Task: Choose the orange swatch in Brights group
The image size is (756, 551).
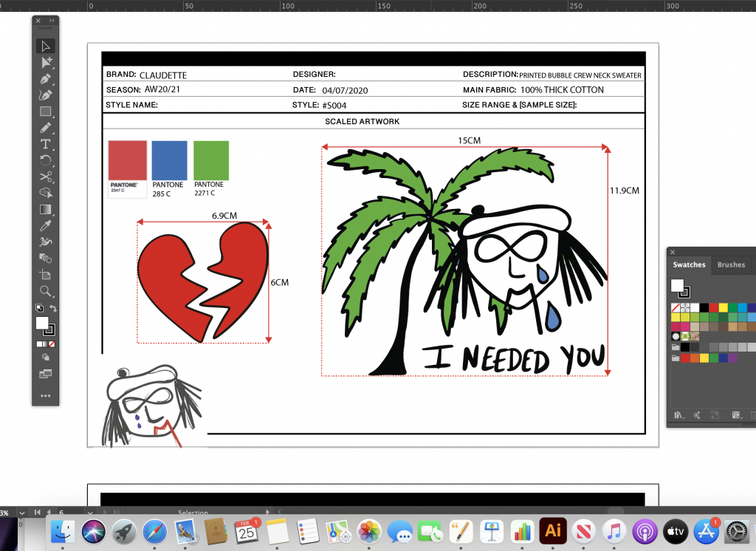Action: pyautogui.click(x=695, y=358)
